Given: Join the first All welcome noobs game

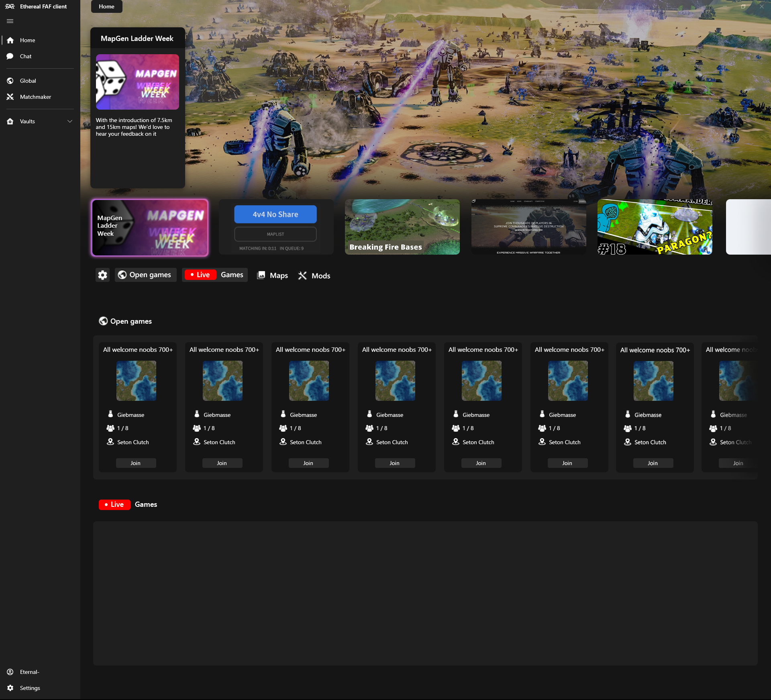Looking at the screenshot, I should [136, 463].
